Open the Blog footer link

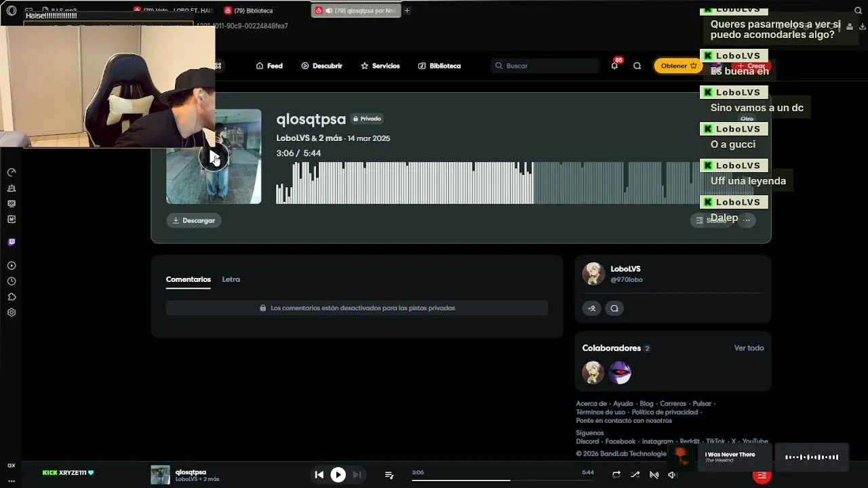[x=646, y=403]
